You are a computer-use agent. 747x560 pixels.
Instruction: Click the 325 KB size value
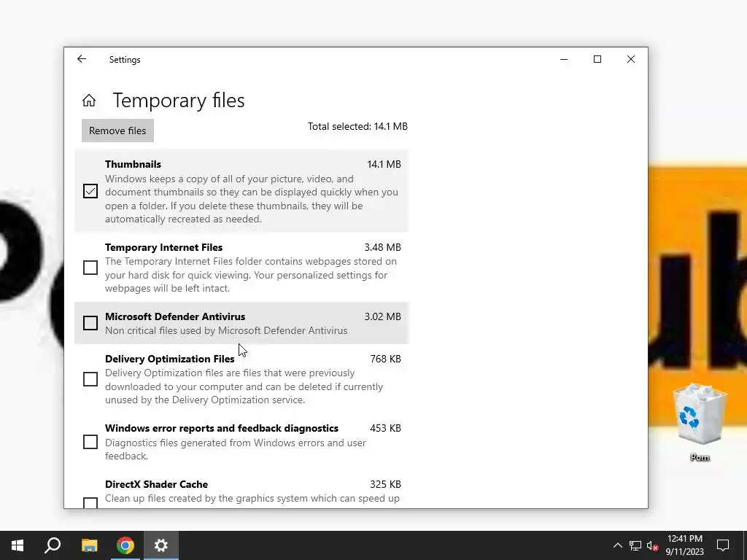click(x=385, y=484)
